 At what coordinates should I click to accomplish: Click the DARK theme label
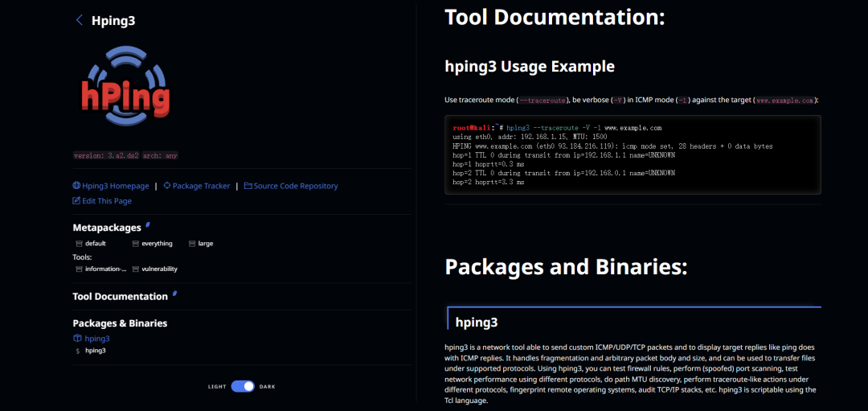(x=268, y=387)
